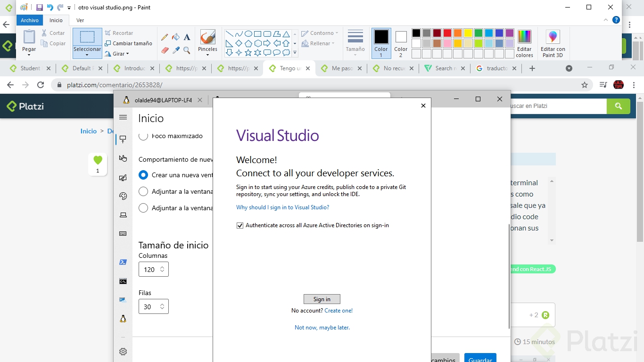Viewport: 644px width, 362px height.
Task: Click the Inicio breadcrumb link on Platzi
Action: pyautogui.click(x=88, y=131)
